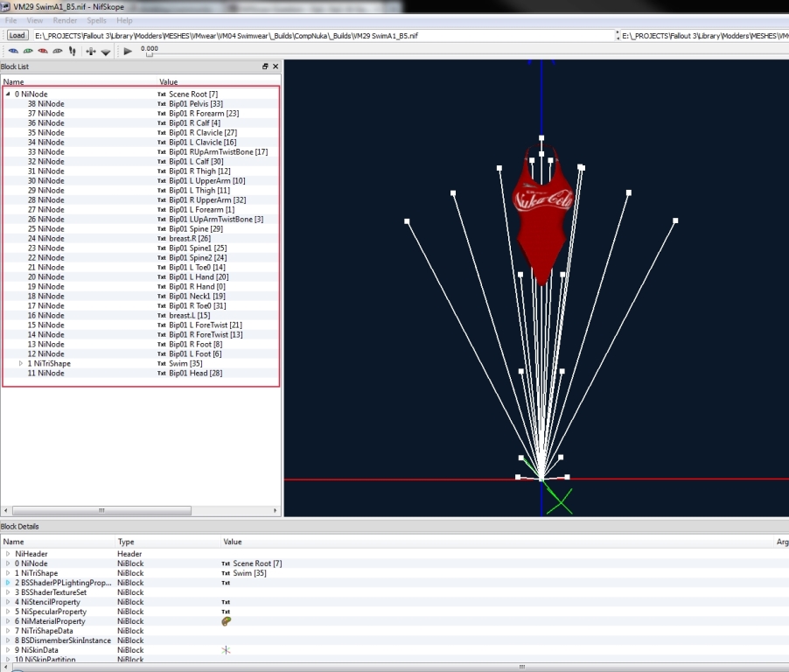Expand the 1 NiTriShape tree node
The height and width of the screenshot is (672, 789).
pos(22,363)
